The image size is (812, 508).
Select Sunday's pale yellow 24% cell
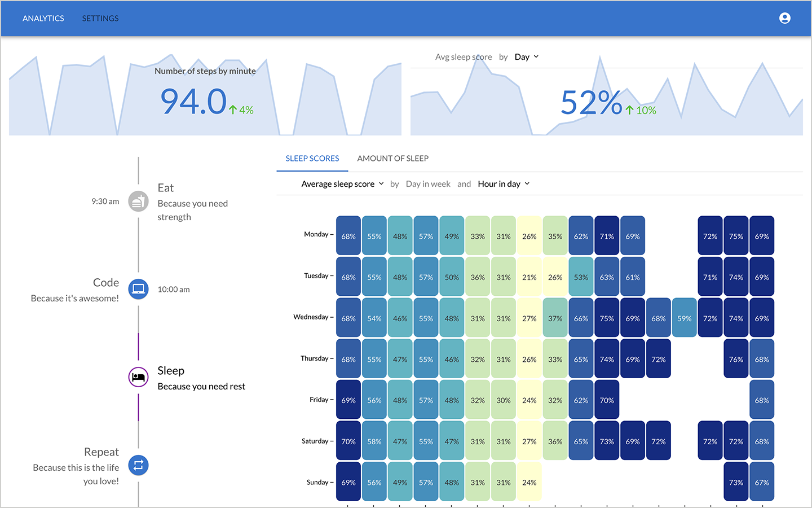click(529, 482)
